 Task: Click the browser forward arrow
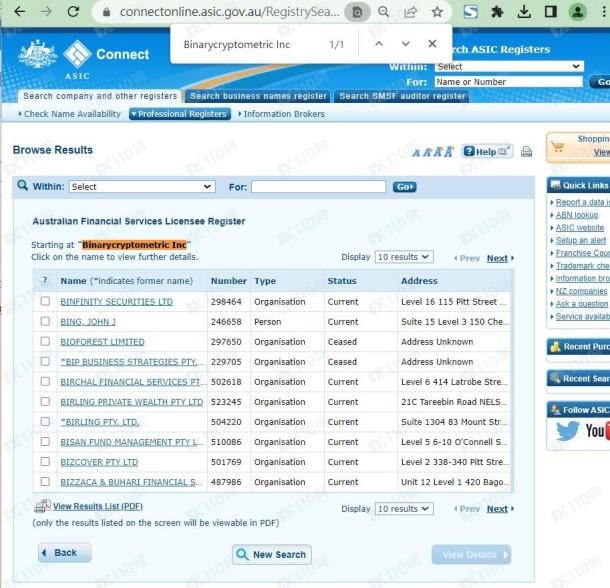[x=47, y=12]
